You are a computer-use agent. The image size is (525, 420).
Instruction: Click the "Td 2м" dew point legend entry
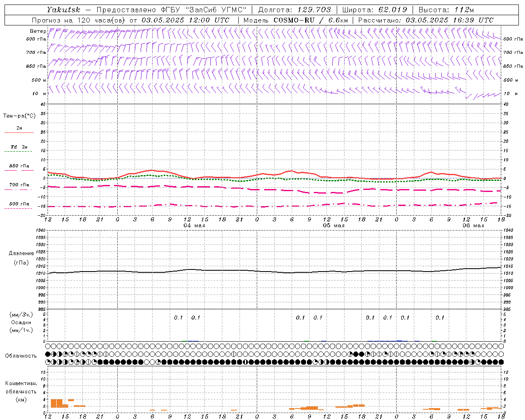click(x=19, y=147)
